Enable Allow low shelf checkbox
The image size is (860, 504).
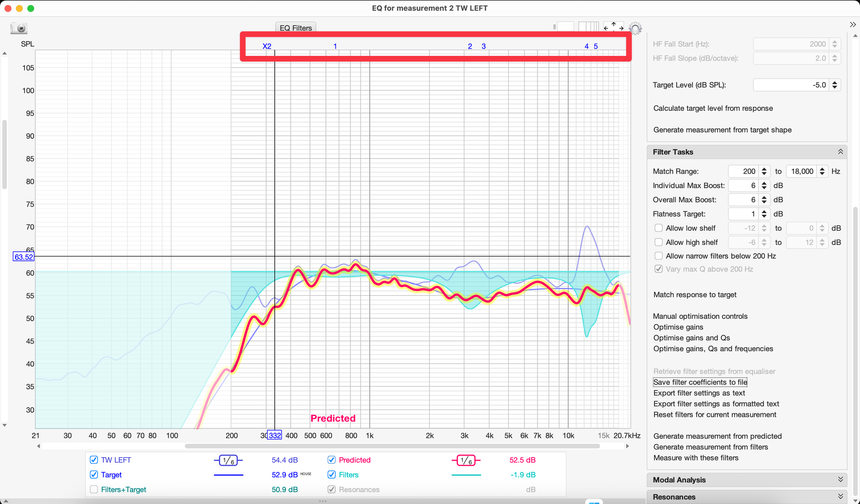tap(658, 228)
